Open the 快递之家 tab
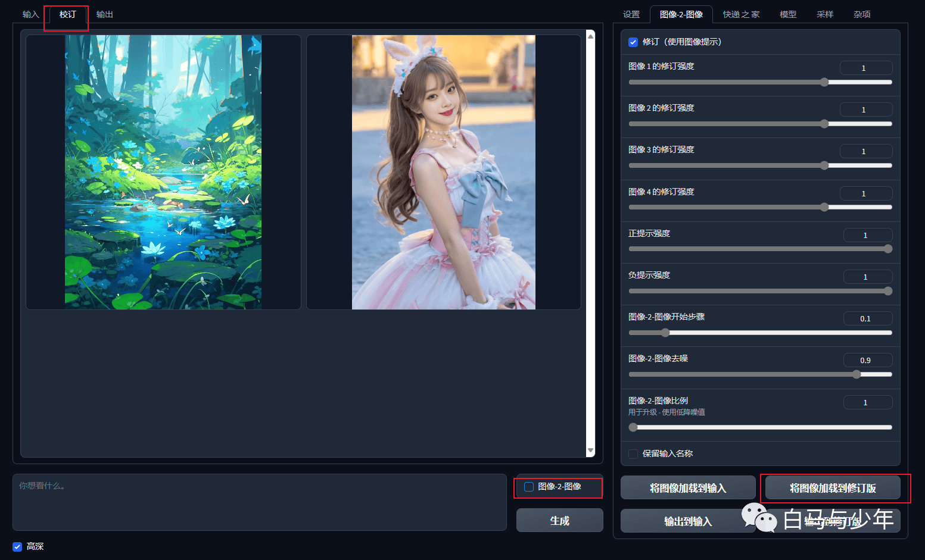925x560 pixels. 741,14
